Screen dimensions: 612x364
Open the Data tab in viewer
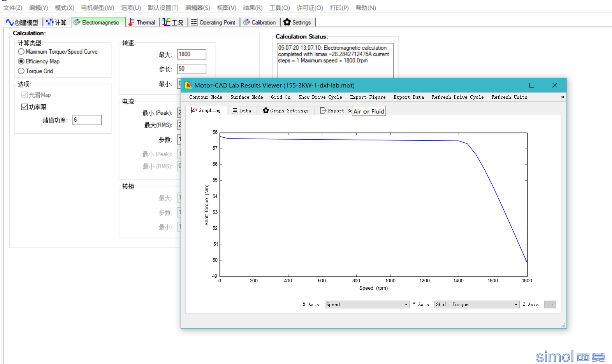pos(242,110)
